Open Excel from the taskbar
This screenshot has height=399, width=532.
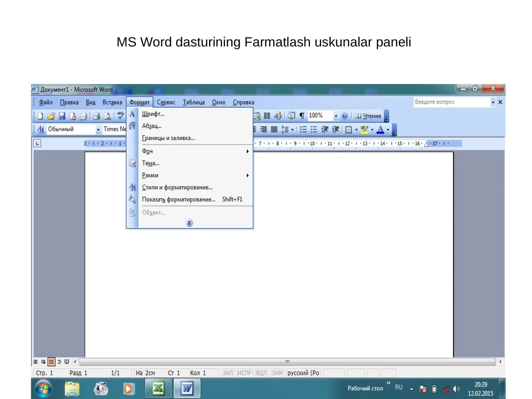tap(159, 388)
